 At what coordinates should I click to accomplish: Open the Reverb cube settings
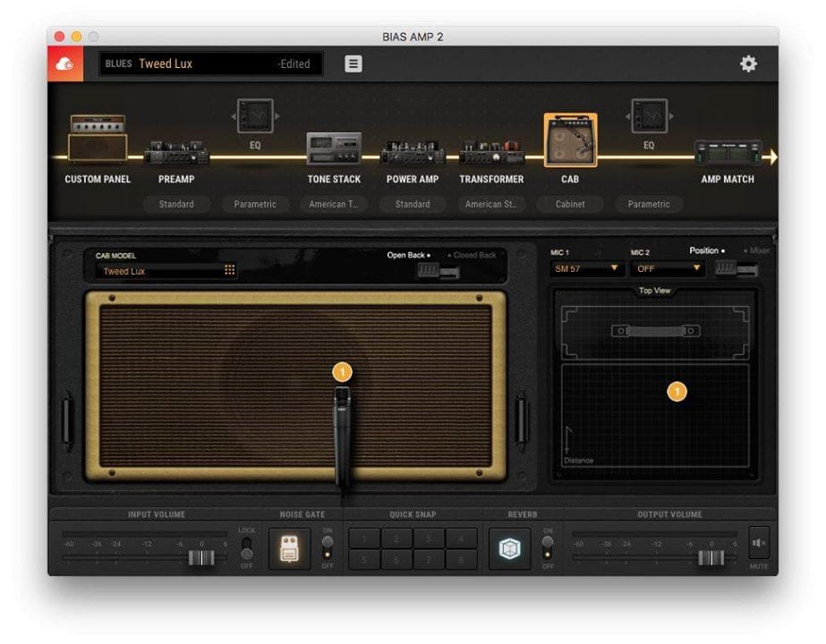pos(509,548)
